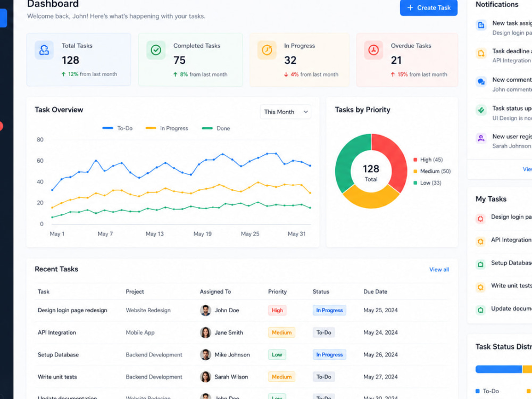The width and height of the screenshot is (532, 399).
Task: Click the In Progress count 32
Action: coord(290,60)
